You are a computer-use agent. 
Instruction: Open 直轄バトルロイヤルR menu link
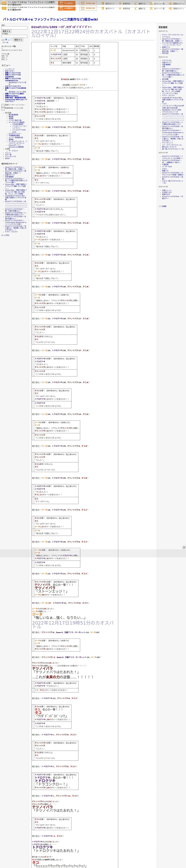click(x=13, y=73)
